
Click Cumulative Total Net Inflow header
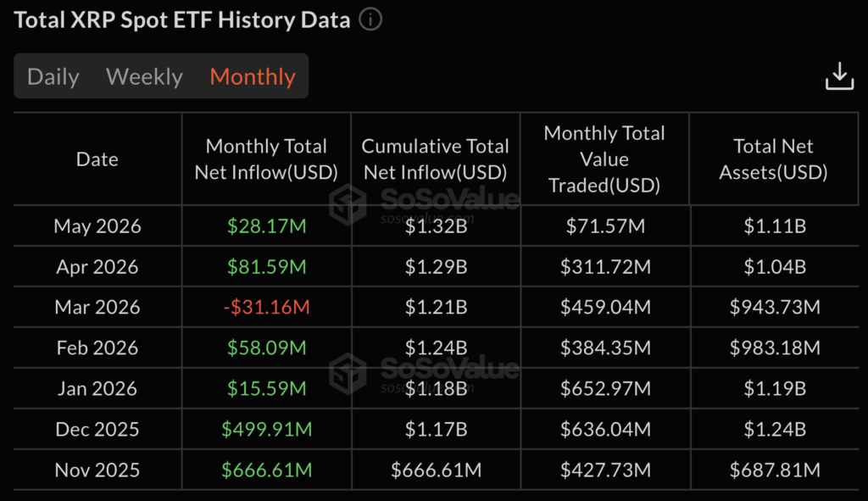[x=435, y=159]
